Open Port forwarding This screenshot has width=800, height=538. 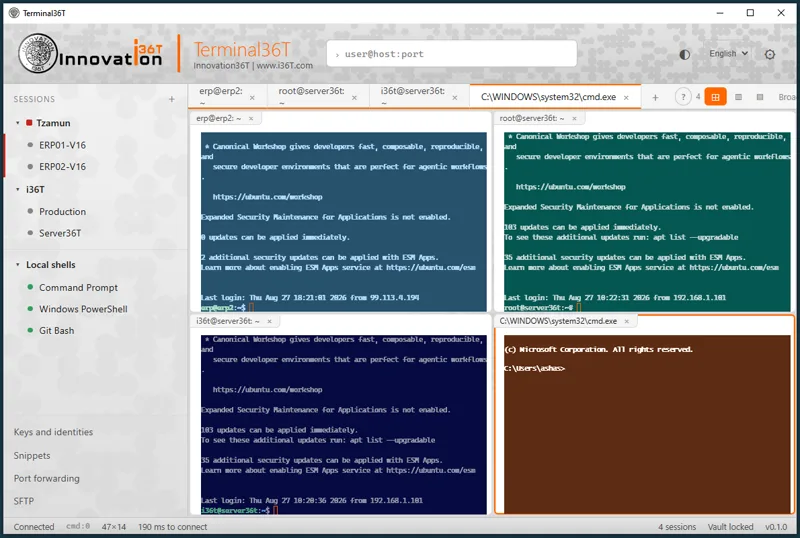point(46,478)
